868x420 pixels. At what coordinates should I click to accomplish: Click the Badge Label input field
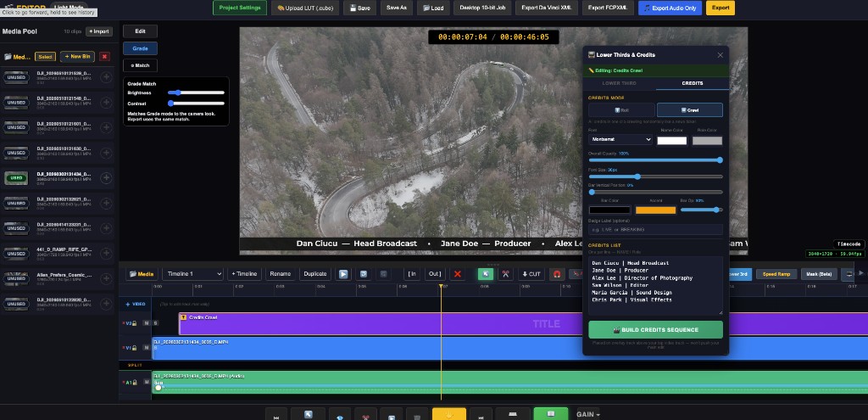[655, 229]
